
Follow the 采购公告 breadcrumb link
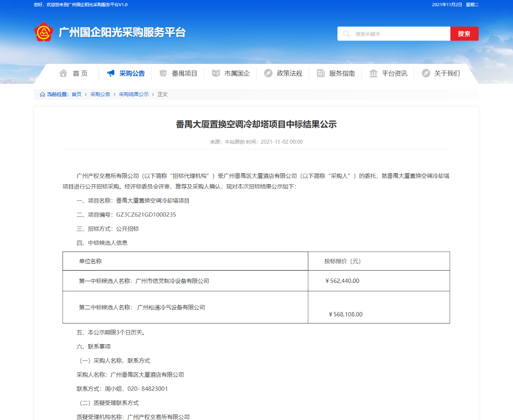(100, 94)
